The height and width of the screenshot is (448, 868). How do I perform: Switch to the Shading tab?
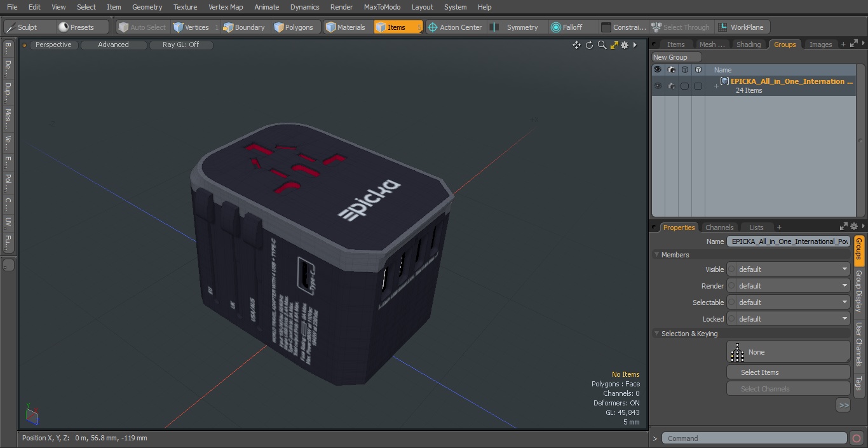[x=749, y=44]
